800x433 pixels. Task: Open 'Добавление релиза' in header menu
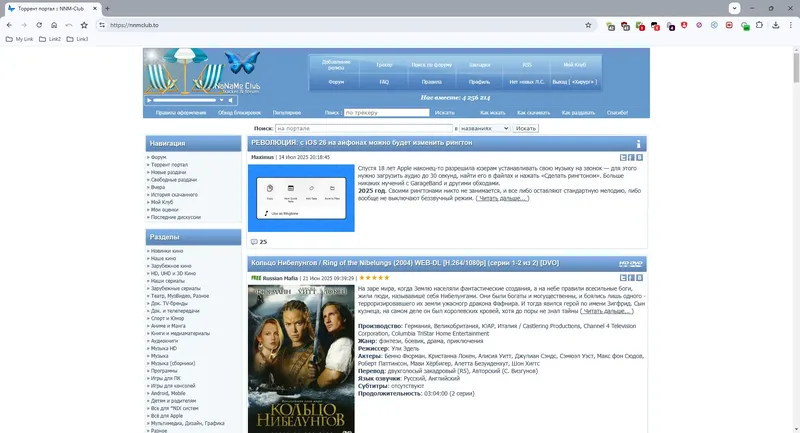click(336, 65)
